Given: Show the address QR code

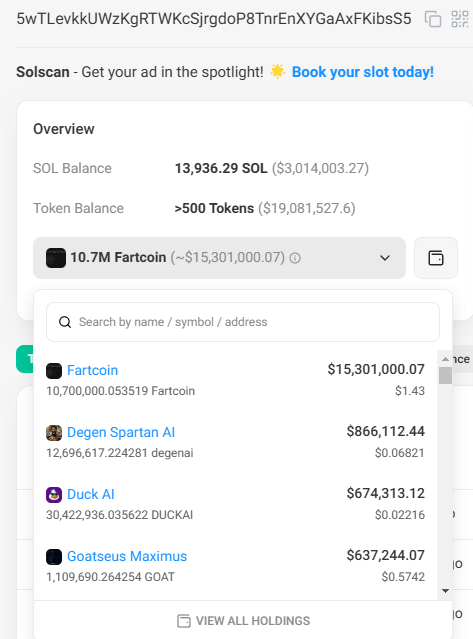Looking at the screenshot, I should click(460, 19).
